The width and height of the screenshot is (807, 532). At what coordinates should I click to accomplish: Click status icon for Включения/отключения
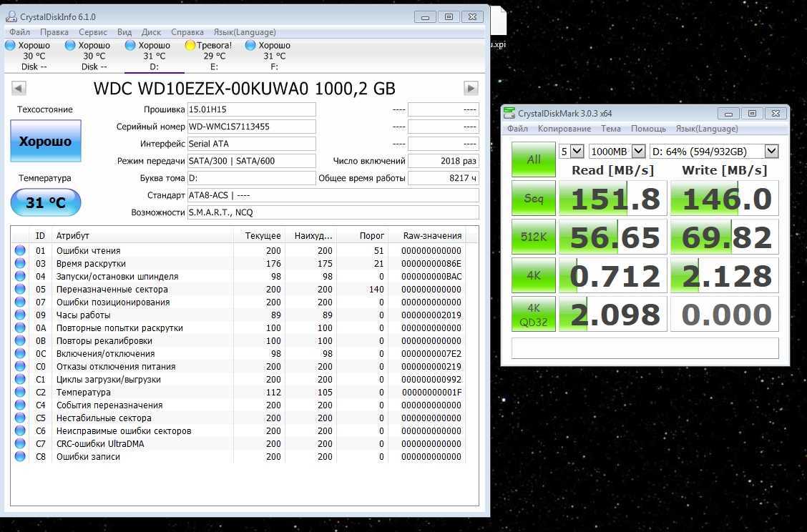[20, 353]
